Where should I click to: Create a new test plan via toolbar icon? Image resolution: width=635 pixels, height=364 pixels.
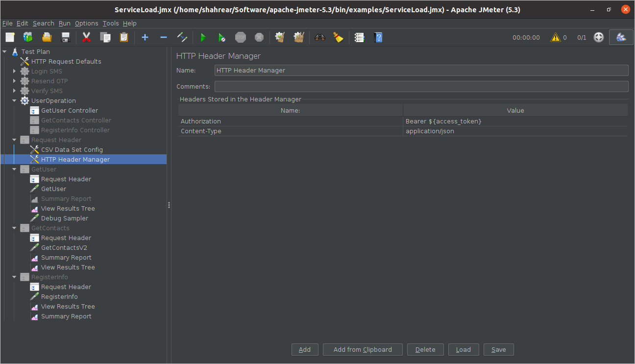tap(10, 37)
